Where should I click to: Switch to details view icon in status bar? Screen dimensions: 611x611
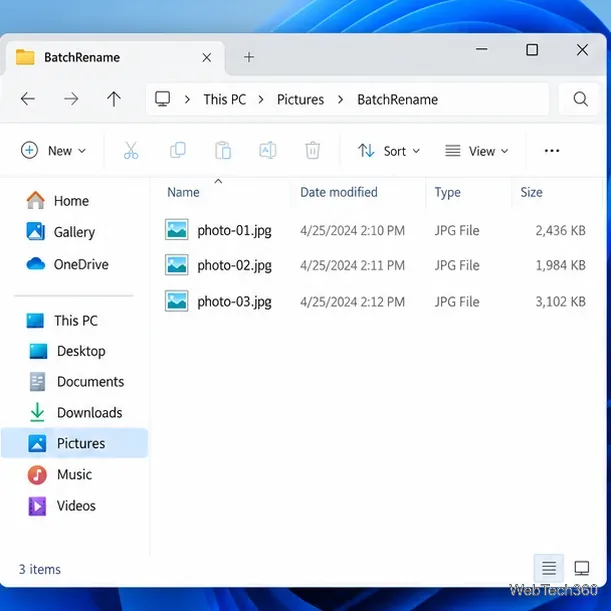[x=549, y=568]
